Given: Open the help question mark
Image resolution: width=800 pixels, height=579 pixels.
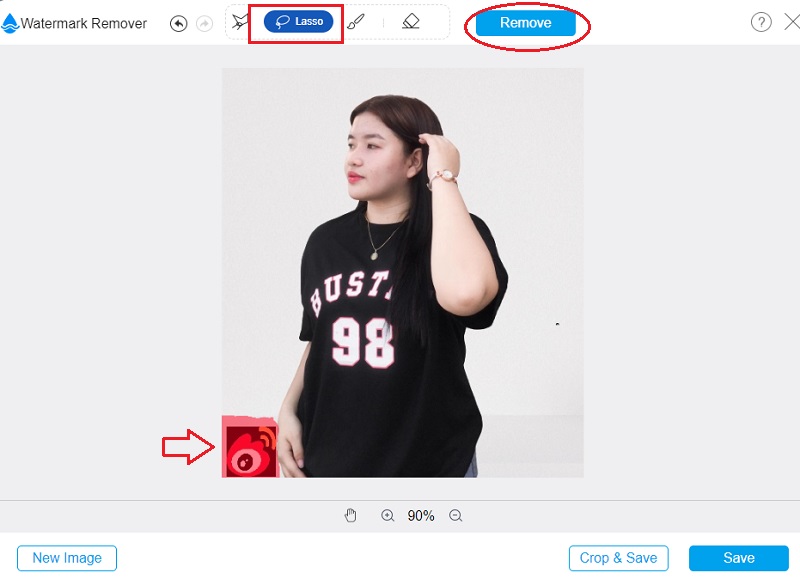Looking at the screenshot, I should [x=763, y=20].
